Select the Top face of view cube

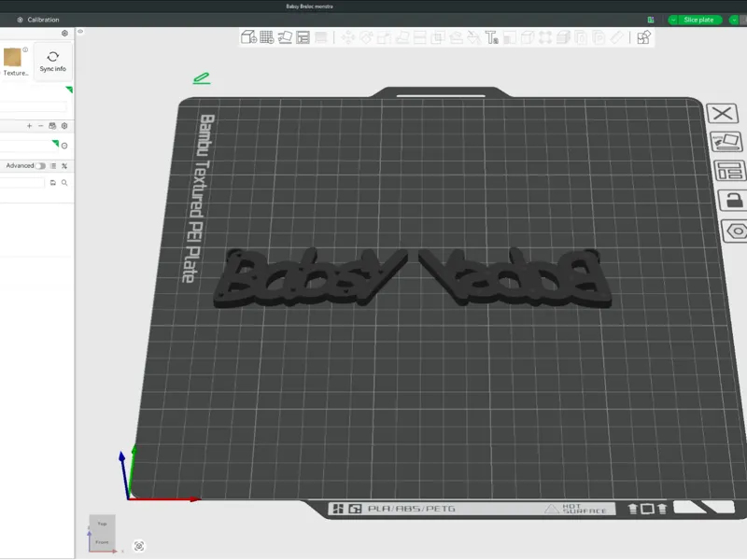[102, 524]
